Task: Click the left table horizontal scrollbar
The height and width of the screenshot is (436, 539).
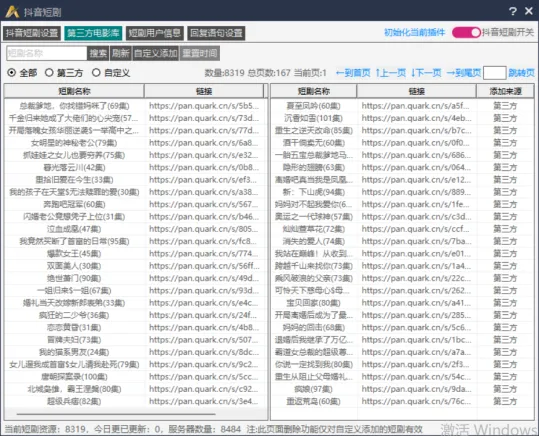Action: click(x=116, y=414)
